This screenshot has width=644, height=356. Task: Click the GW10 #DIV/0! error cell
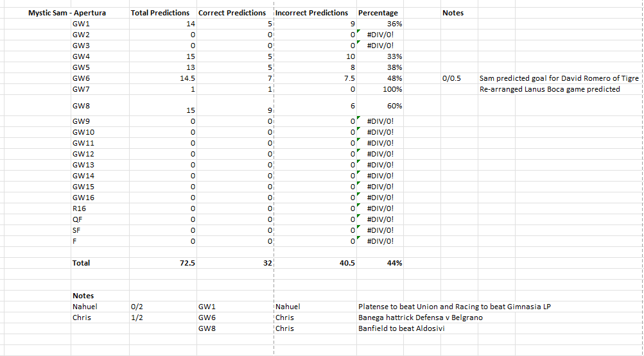pyautogui.click(x=380, y=132)
